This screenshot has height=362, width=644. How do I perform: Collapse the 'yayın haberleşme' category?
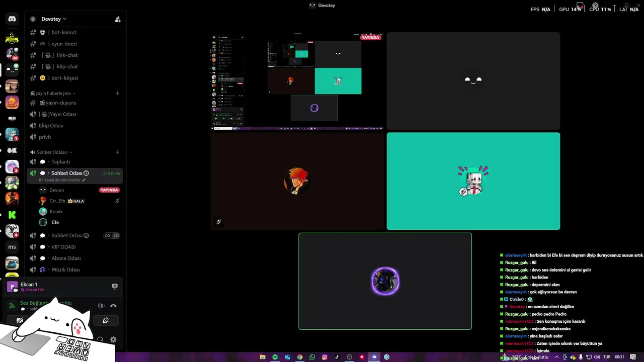(53, 93)
